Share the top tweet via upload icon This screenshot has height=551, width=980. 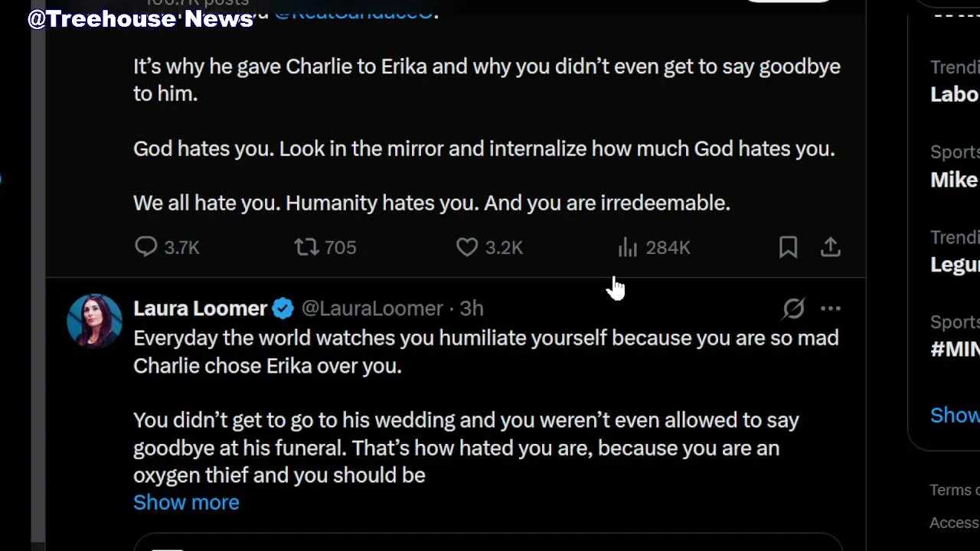point(831,247)
